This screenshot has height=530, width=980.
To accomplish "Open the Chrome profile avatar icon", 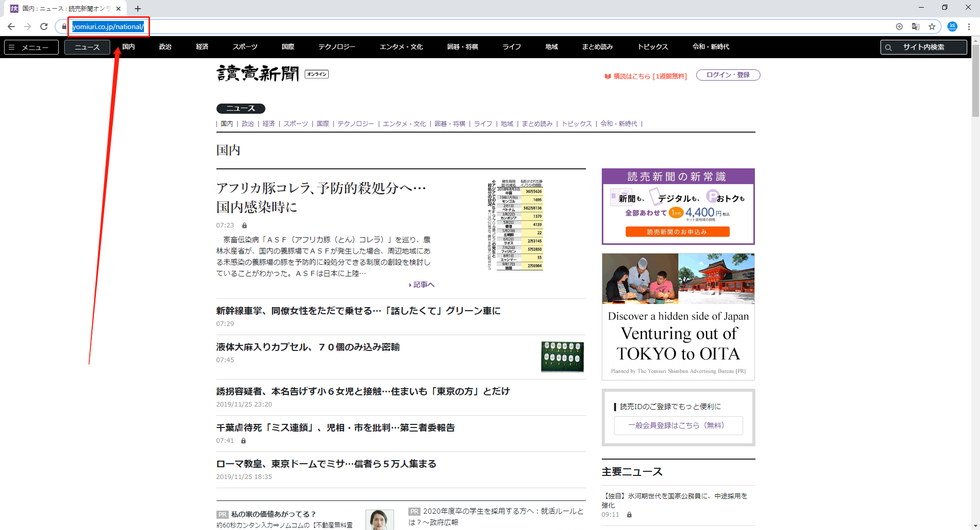I will 952,26.
